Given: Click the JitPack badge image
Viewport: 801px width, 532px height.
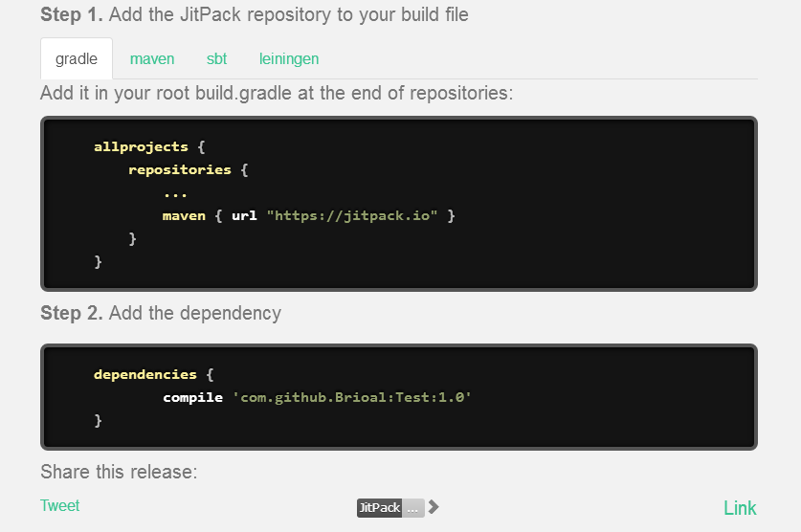Looking at the screenshot, I should [390, 507].
